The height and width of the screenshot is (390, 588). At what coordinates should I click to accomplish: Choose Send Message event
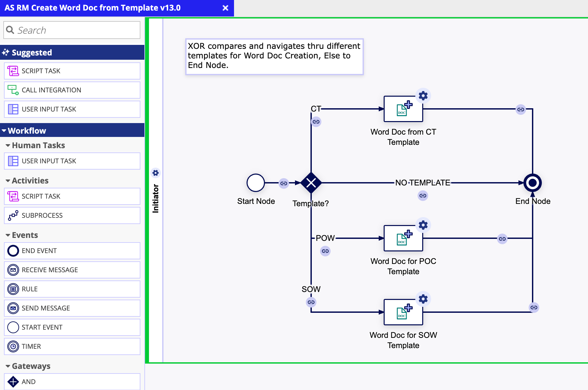click(x=72, y=308)
